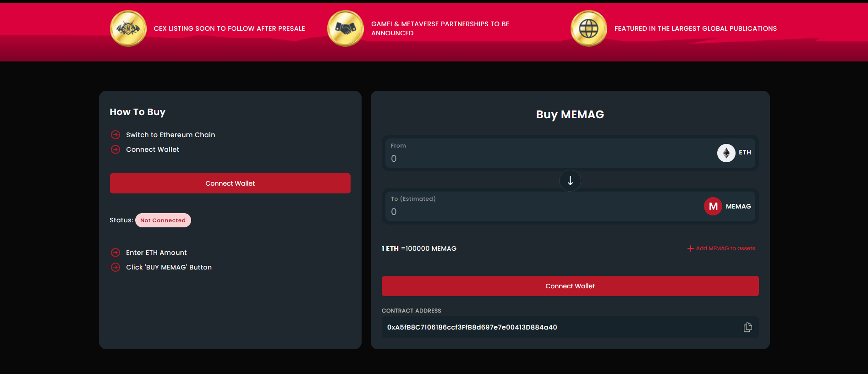Click the Buy MEMAG heading
This screenshot has width=868, height=374.
pos(570,115)
